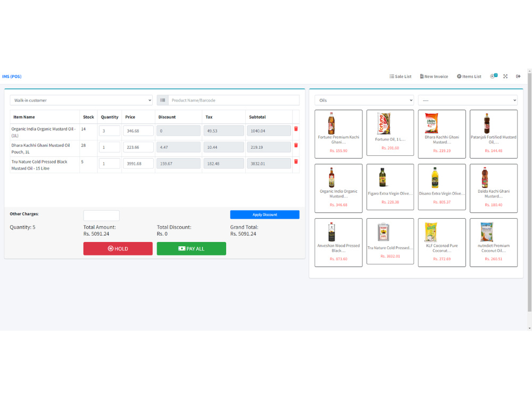
Task: Click the IMS (POS) logo link
Action: coord(12,76)
